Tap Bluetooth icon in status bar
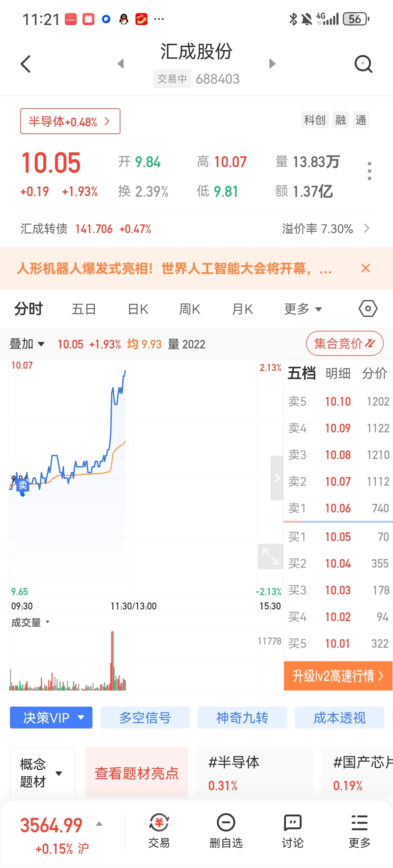Screen dimensions: 393x868 click(293, 19)
